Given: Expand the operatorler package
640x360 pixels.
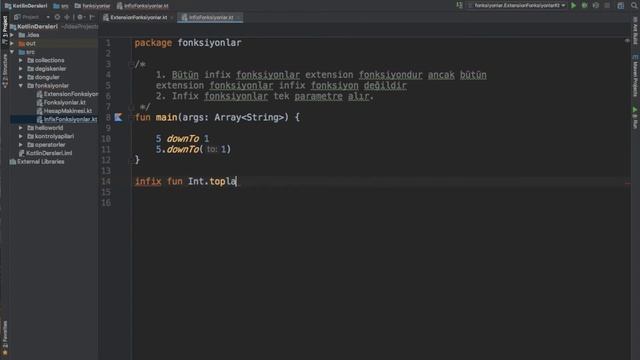Looking at the screenshot, I should coord(21,145).
